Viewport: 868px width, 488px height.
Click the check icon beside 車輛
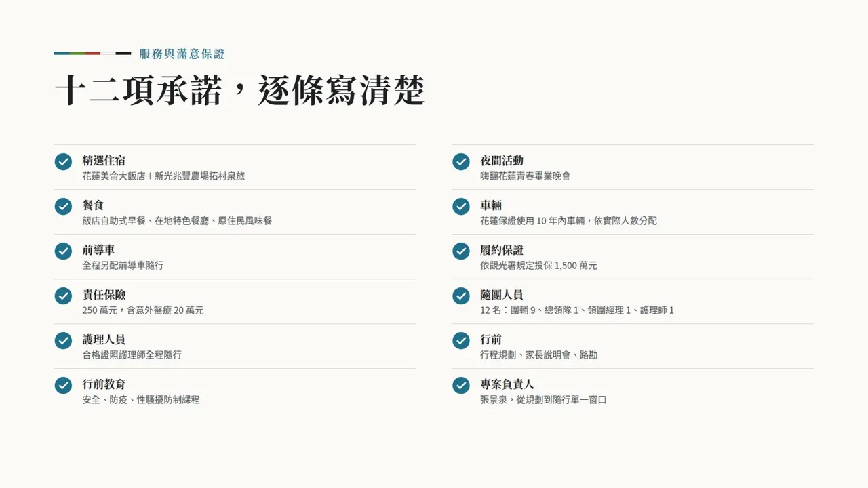pyautogui.click(x=461, y=206)
